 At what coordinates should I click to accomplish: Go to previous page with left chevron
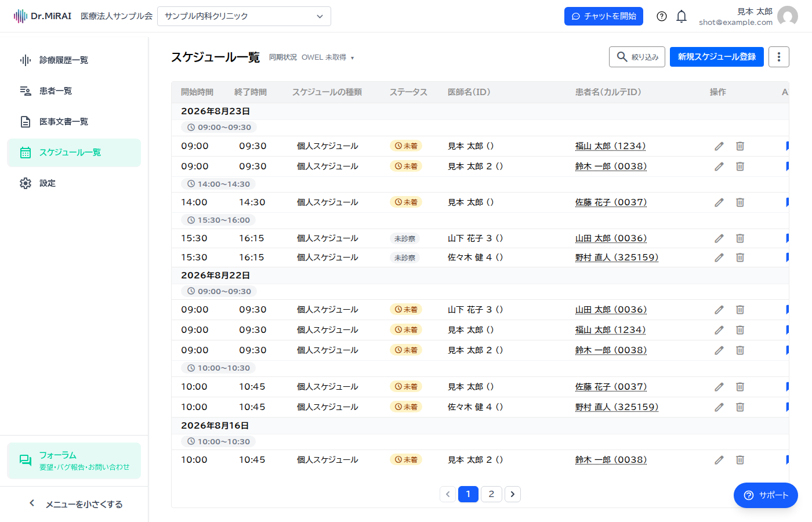point(448,494)
